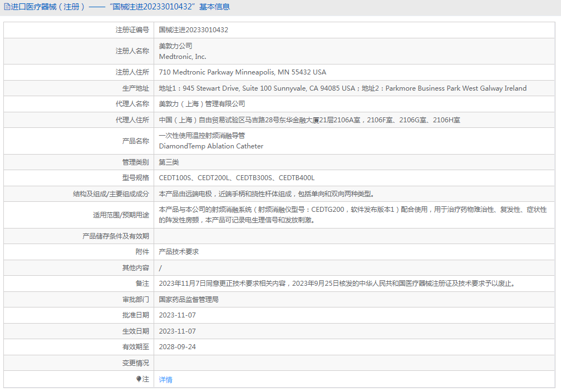
Task: Select management class value 第三类
Action: [x=169, y=162]
